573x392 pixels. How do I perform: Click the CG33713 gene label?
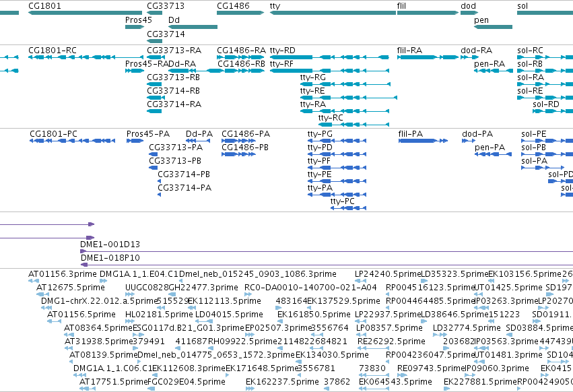tap(166, 6)
